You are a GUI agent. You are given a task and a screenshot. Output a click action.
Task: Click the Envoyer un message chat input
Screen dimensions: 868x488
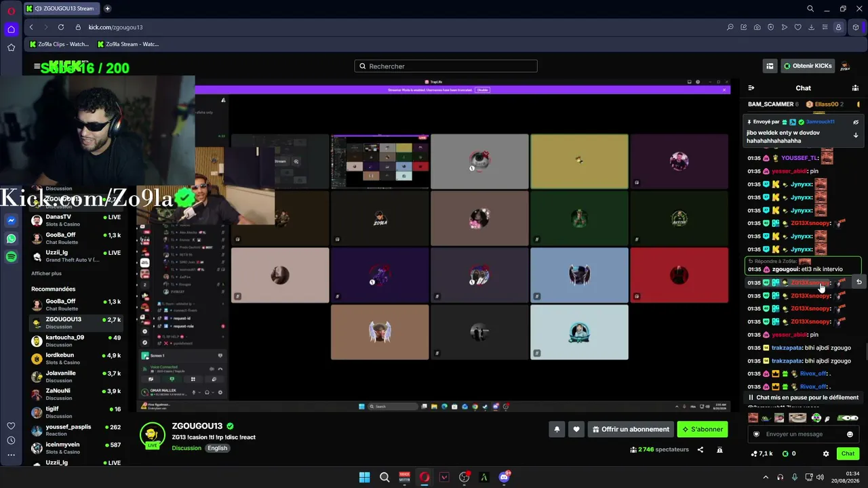click(x=804, y=434)
